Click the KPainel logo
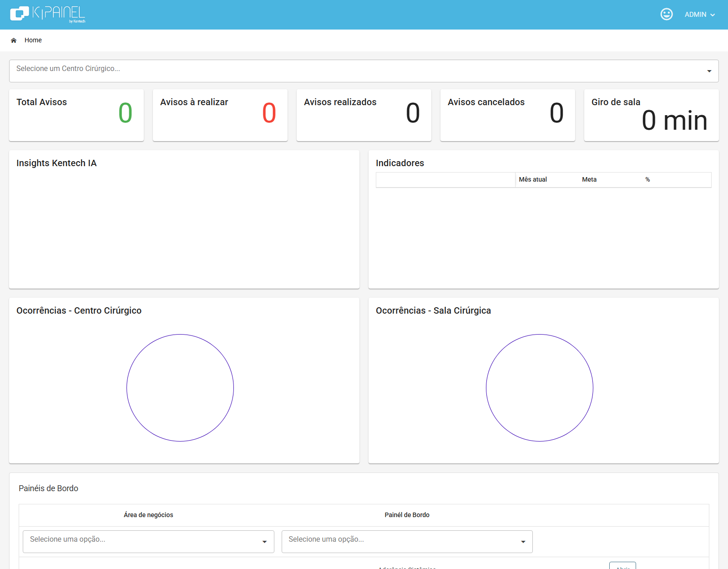This screenshot has height=569, width=728. [x=48, y=14]
